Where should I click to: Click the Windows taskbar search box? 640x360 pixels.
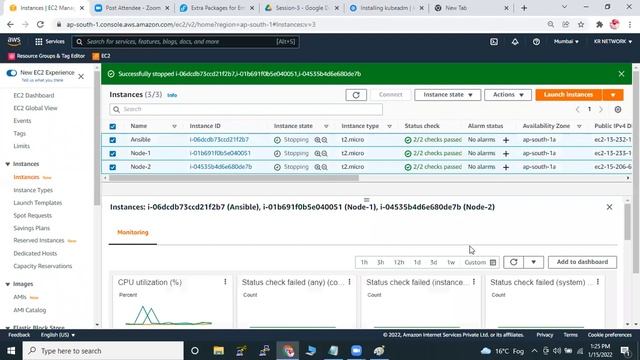click(x=103, y=351)
